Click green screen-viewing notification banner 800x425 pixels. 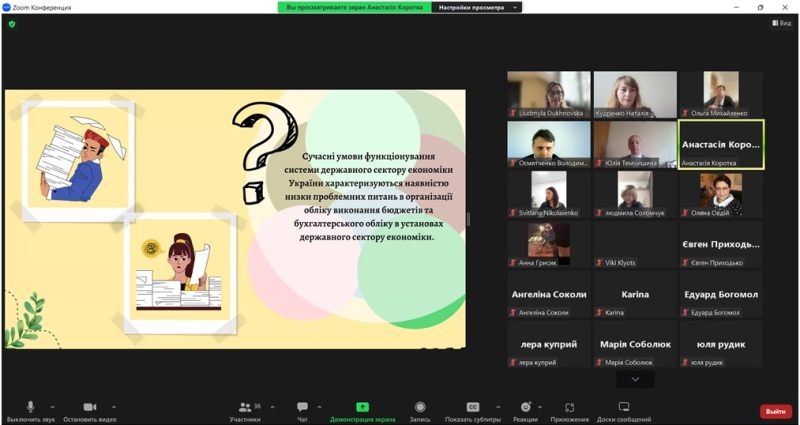click(x=355, y=8)
